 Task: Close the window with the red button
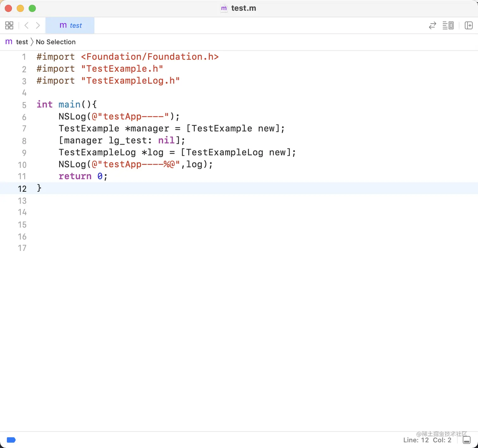click(x=9, y=8)
